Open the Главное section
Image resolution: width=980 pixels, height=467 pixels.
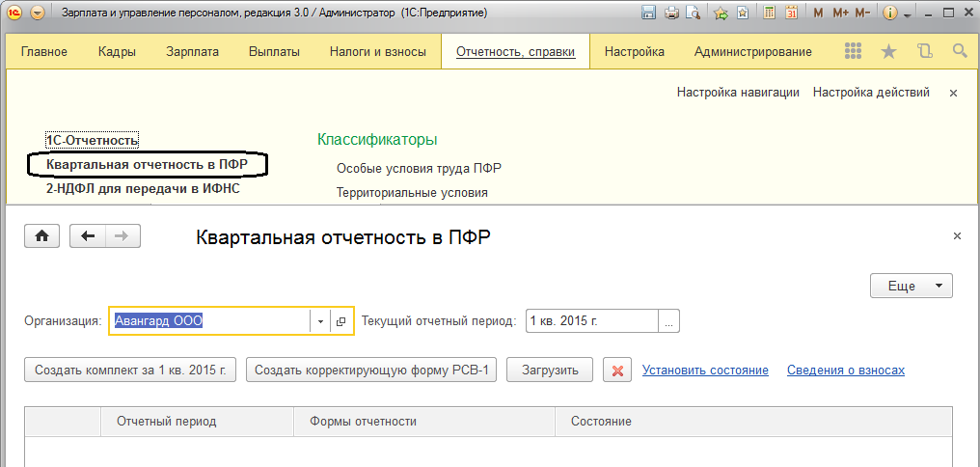click(44, 52)
